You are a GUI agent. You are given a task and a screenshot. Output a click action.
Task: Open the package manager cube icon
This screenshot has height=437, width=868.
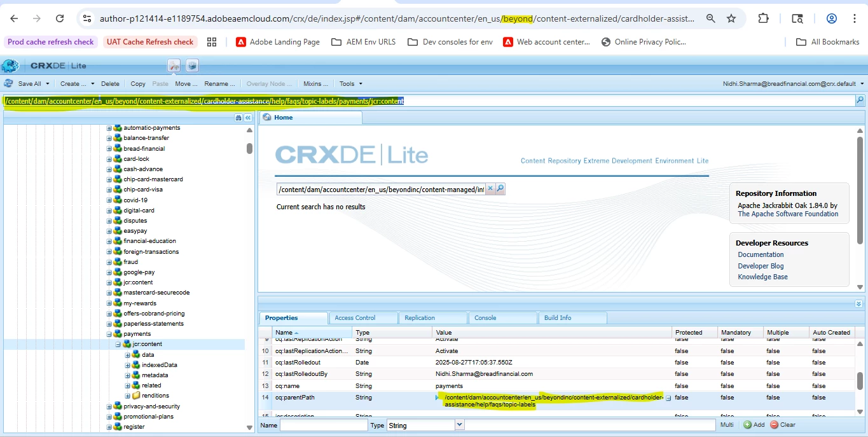(192, 66)
